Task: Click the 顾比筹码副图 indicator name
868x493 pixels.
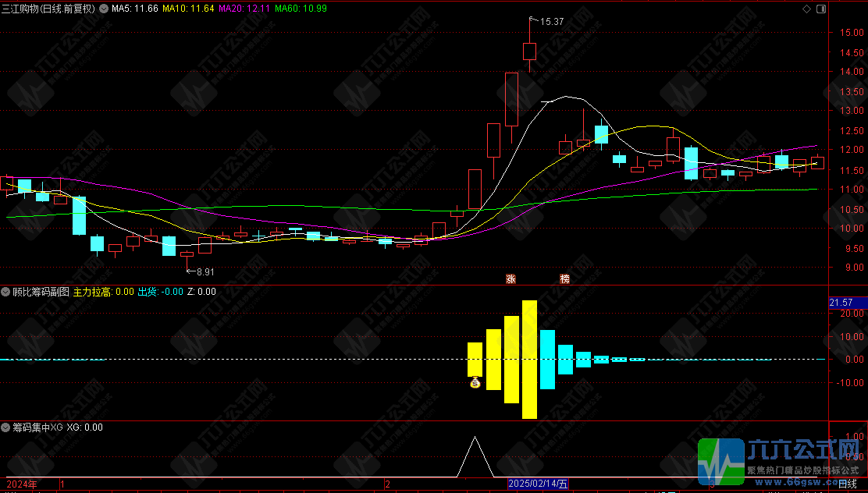Action: point(41,292)
